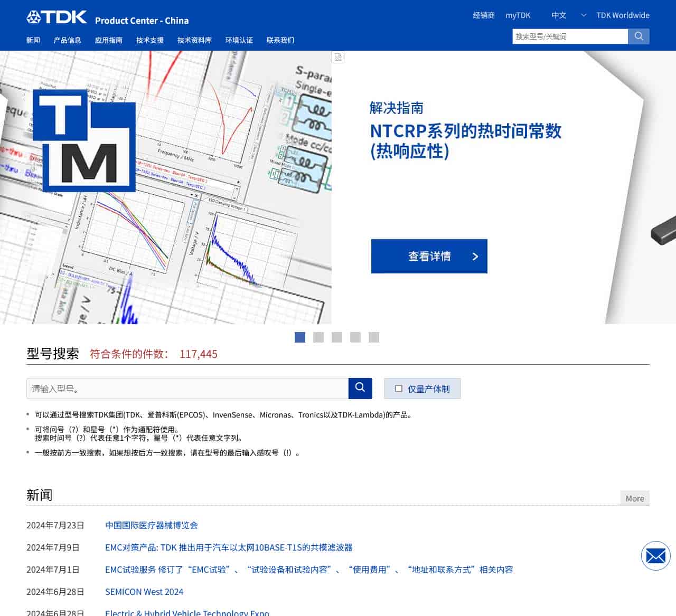Click the part number search magnifier button
This screenshot has width=676, height=616.
(x=360, y=388)
